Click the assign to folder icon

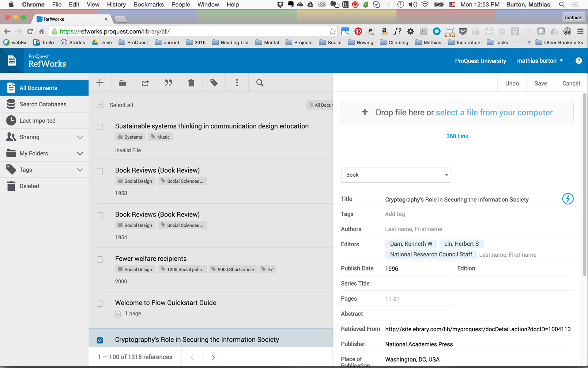point(123,83)
